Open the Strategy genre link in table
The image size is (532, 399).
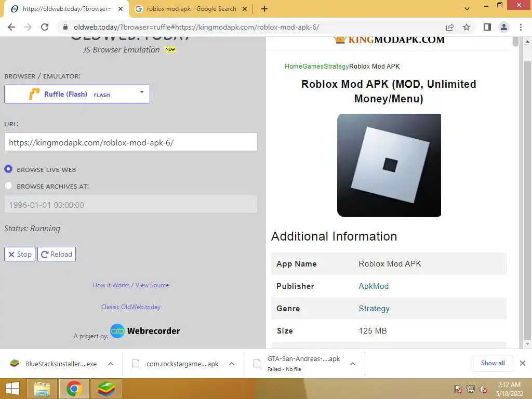(x=374, y=309)
